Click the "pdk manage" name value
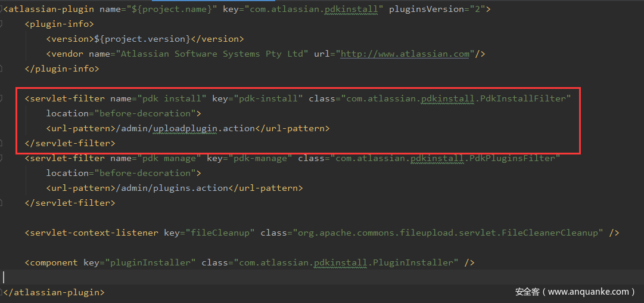The image size is (644, 303). coord(169,158)
